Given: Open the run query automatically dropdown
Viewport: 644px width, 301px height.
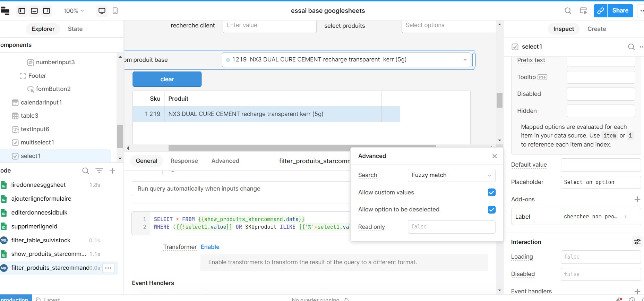Looking at the screenshot, I should 241,189.
